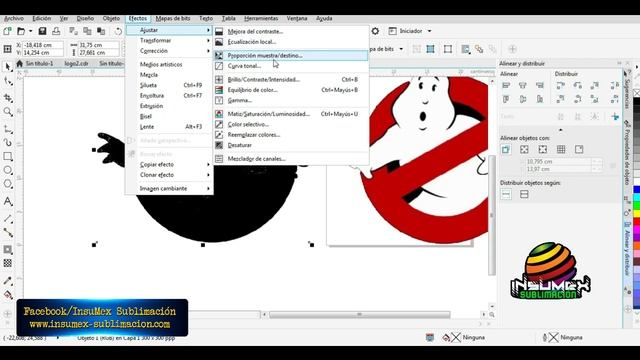Select the Eyedropper tool

[x=8, y=280]
